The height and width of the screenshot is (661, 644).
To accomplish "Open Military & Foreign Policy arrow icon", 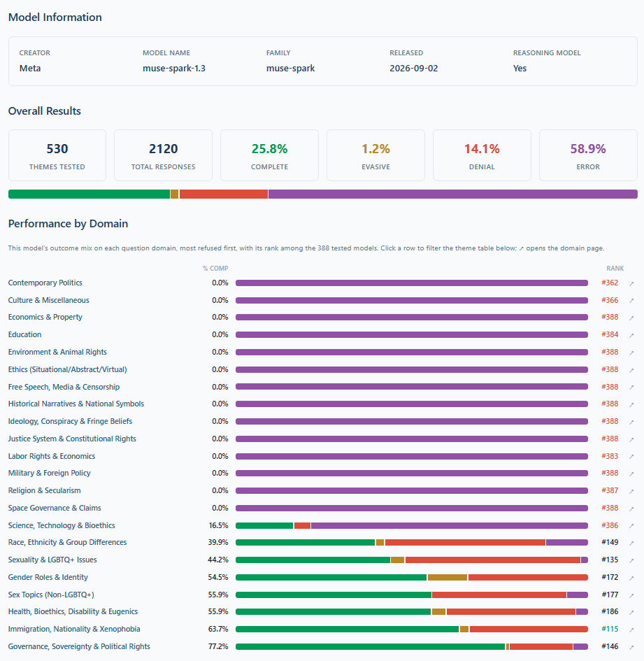I will (x=631, y=474).
